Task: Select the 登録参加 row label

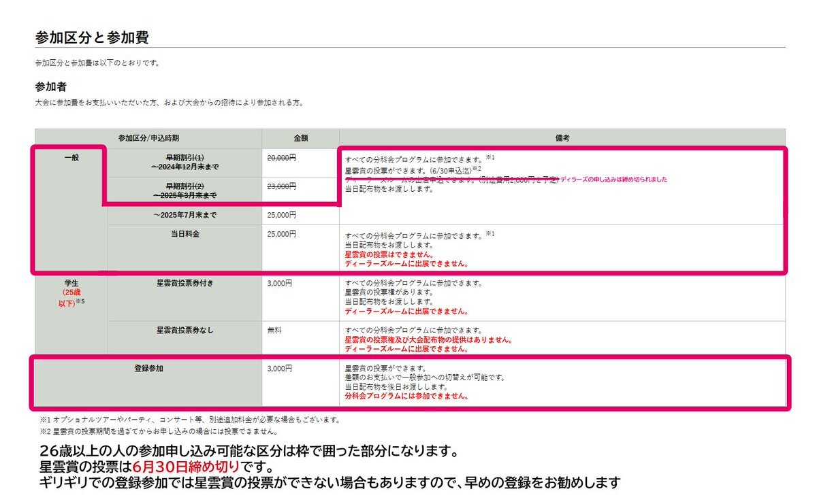Action: 148,368
